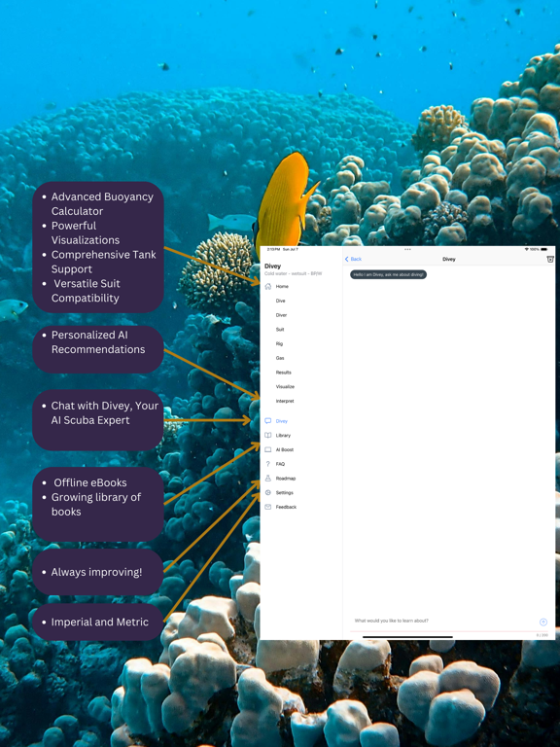Viewport: 560px width, 747px height.
Task: Select Suit in the sidebar
Action: 280,330
